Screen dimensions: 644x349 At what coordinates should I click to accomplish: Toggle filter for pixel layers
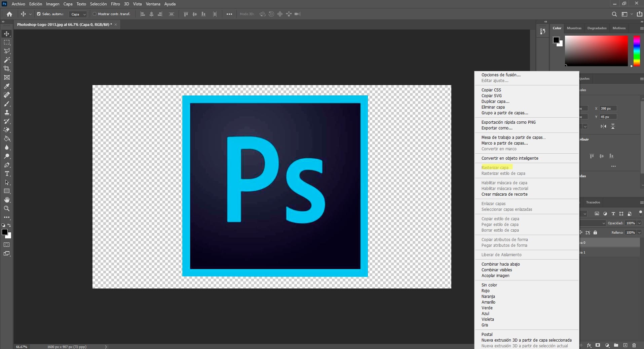(x=597, y=214)
